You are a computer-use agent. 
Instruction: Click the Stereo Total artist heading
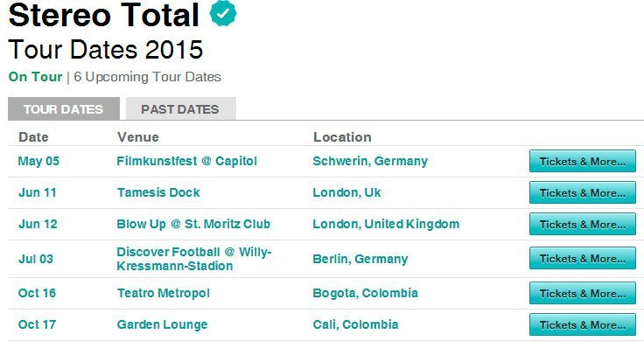104,16
